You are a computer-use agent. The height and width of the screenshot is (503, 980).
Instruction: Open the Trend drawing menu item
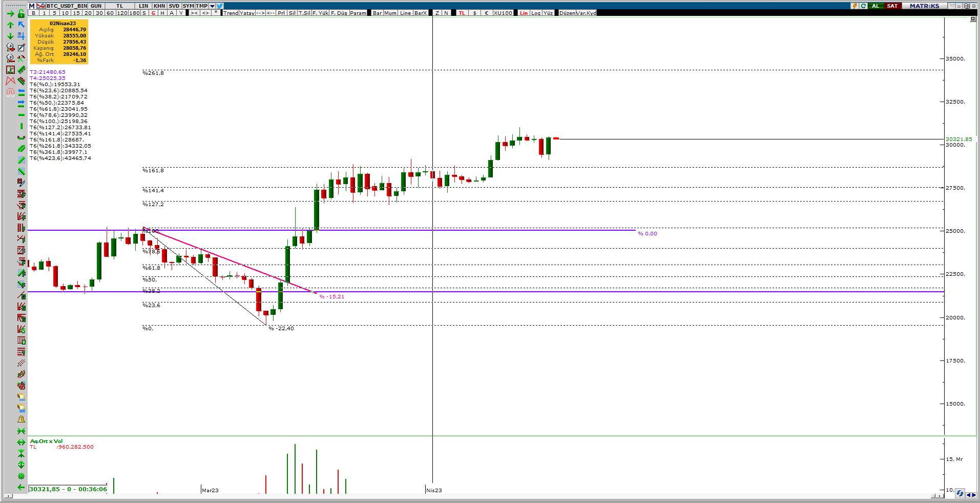tap(231, 13)
